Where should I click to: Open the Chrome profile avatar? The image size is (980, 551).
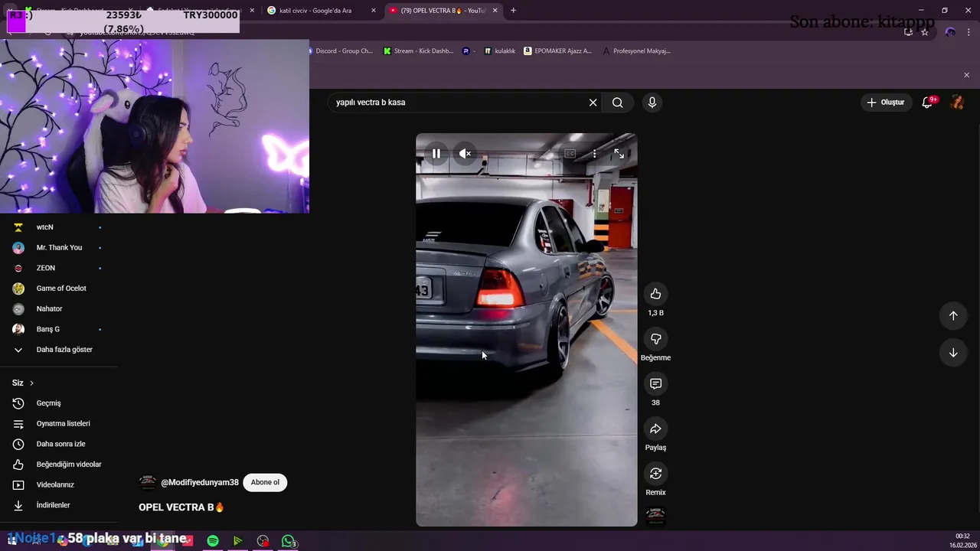[x=950, y=32]
